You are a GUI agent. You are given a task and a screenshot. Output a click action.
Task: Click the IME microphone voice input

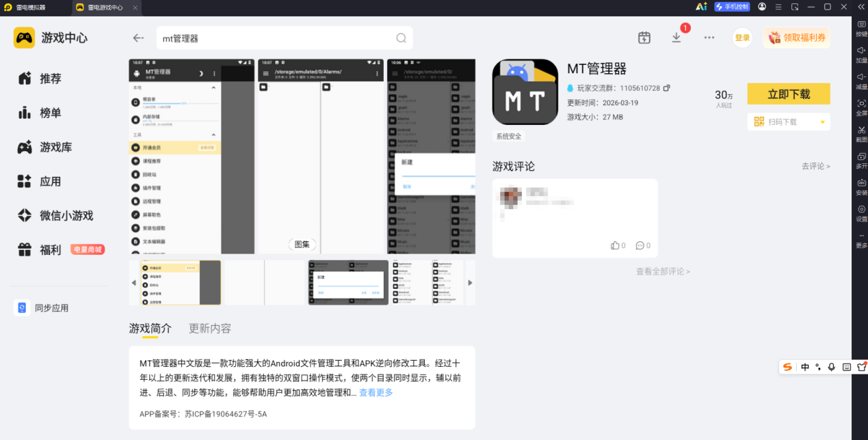tap(832, 367)
